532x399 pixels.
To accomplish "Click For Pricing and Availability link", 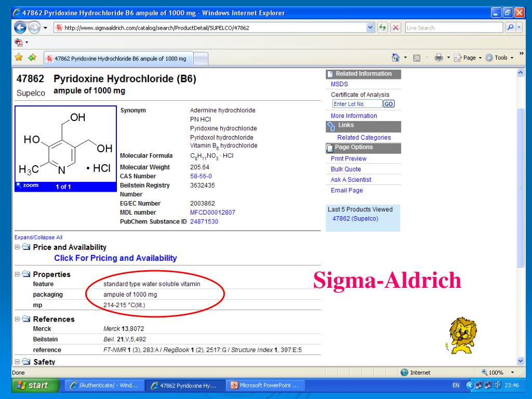I will pyautogui.click(x=115, y=258).
